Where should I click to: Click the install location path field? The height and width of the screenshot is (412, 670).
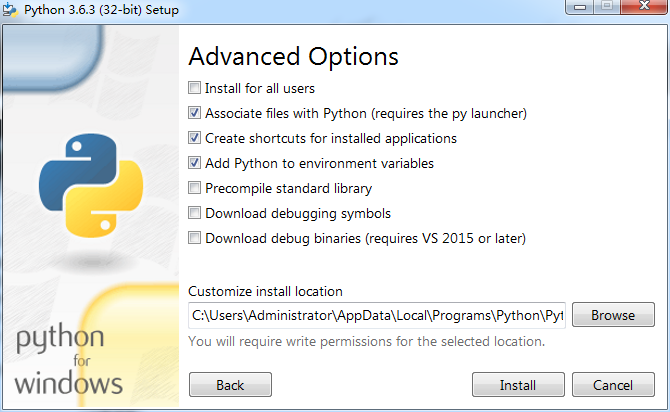[x=377, y=315]
